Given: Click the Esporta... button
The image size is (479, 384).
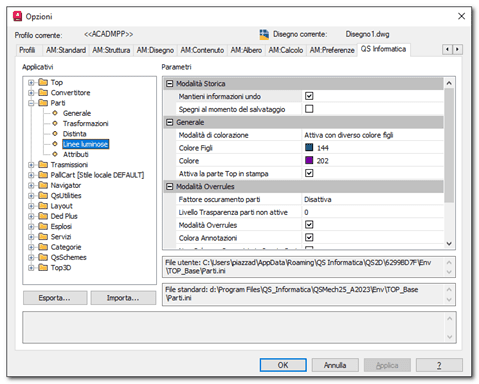Looking at the screenshot, I should (55, 298).
